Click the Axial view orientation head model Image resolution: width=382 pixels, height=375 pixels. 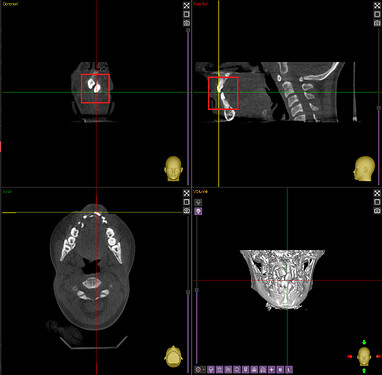(x=173, y=357)
